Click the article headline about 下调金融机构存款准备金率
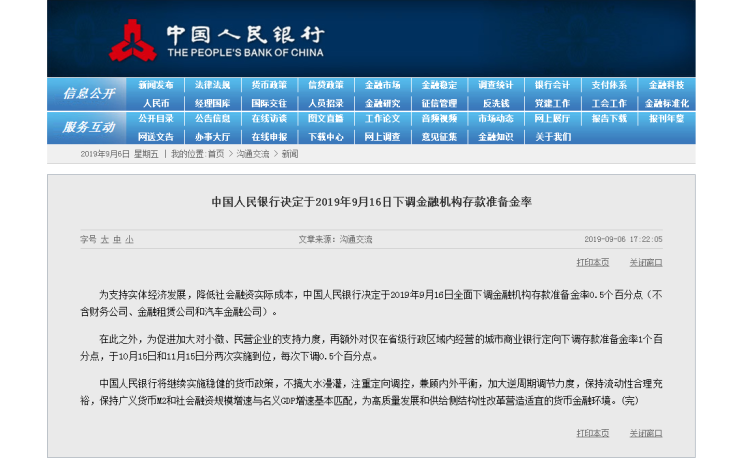Viewport: 740px width, 464px height. pyautogui.click(x=371, y=202)
